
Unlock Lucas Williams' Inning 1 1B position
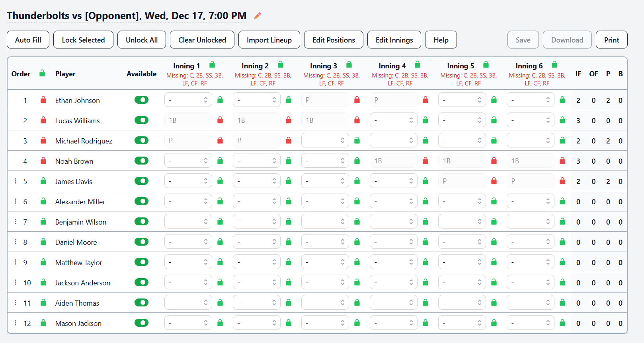click(x=220, y=120)
